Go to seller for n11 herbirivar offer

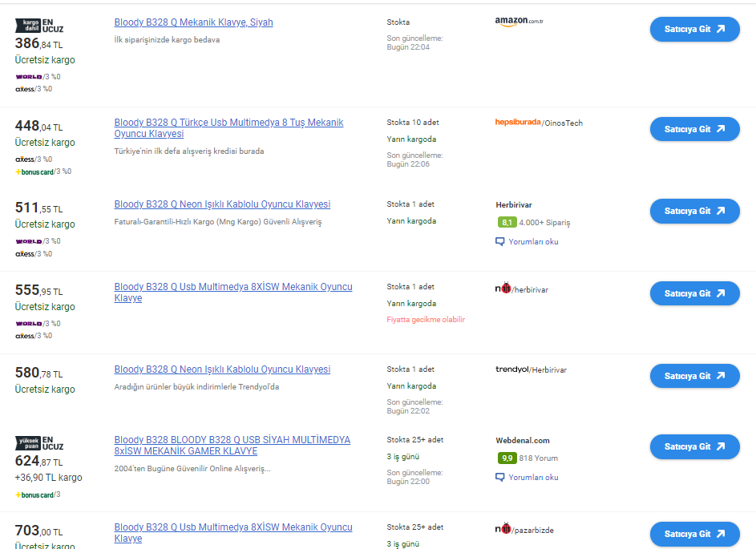point(695,293)
